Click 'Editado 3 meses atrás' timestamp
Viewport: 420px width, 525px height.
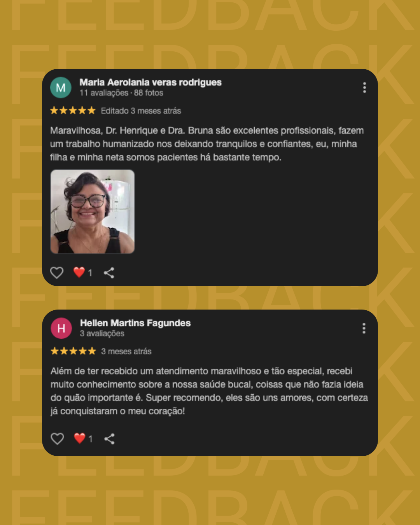[141, 111]
